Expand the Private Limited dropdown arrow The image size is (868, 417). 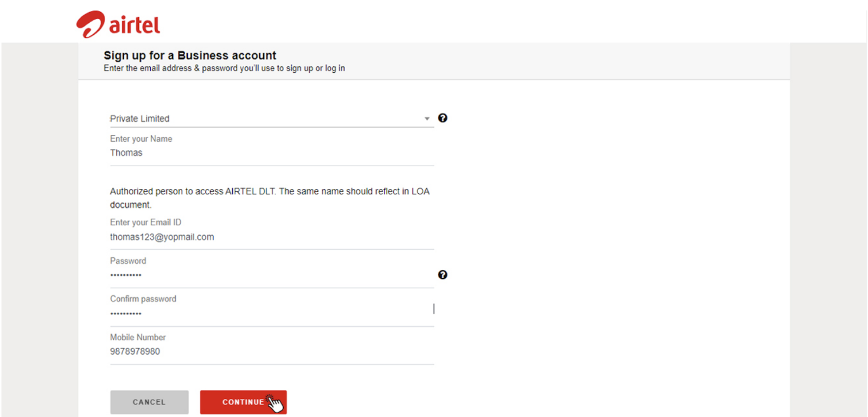click(x=427, y=118)
